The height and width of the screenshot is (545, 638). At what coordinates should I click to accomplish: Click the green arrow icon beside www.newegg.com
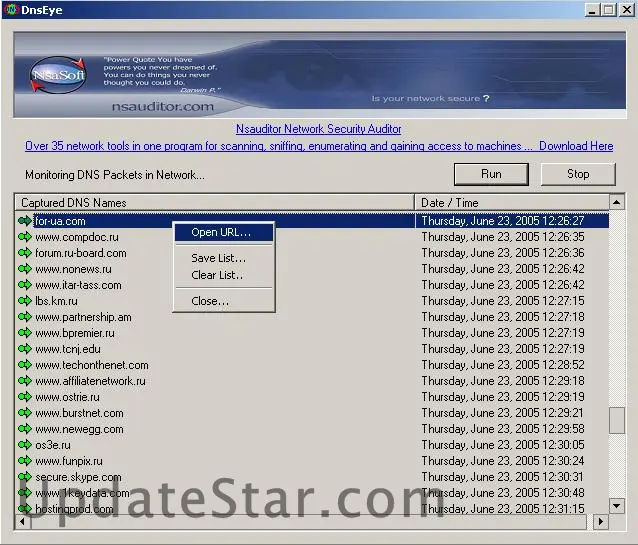pos(25,429)
